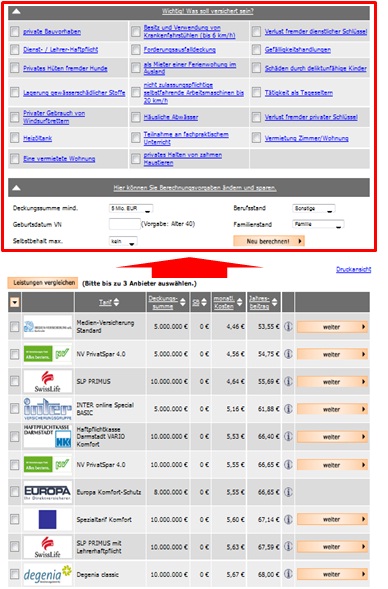
Task: Collapse the 'Was soll versichert sein' section triangle
Action: 16,11
